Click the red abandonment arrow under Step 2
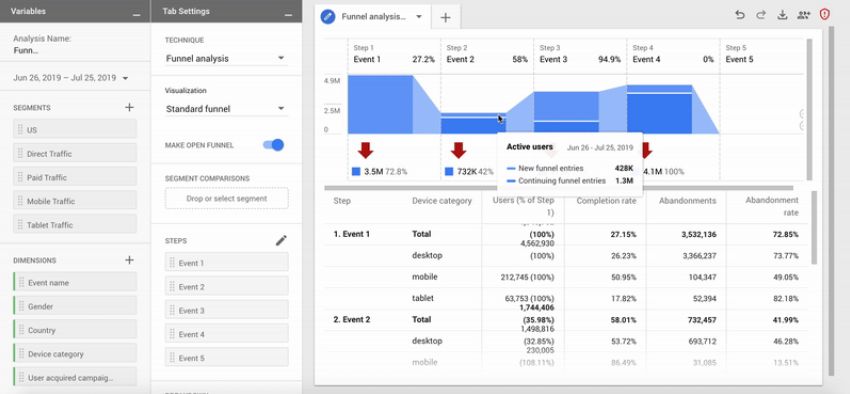 459,150
